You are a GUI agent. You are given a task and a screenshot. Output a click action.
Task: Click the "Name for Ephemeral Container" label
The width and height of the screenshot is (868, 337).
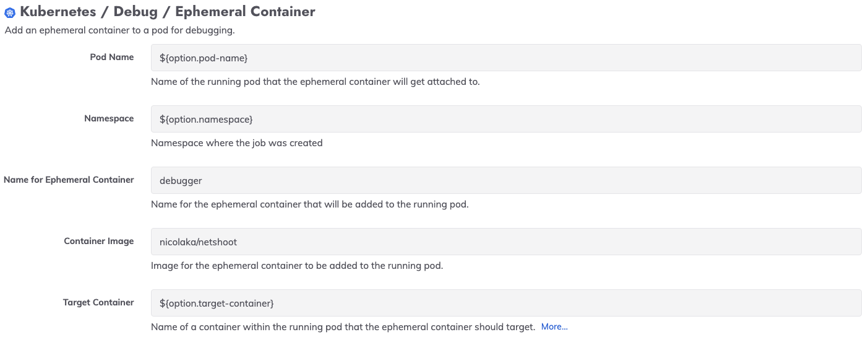[x=69, y=180]
